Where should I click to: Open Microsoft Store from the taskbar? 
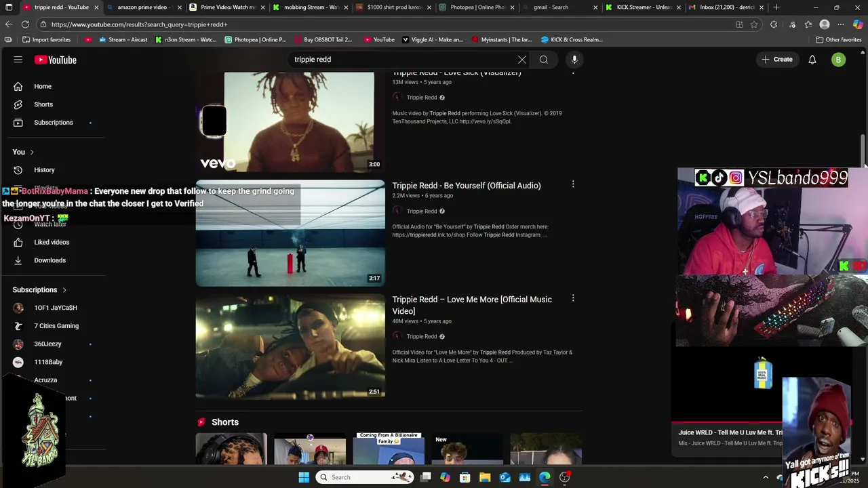[x=465, y=477]
